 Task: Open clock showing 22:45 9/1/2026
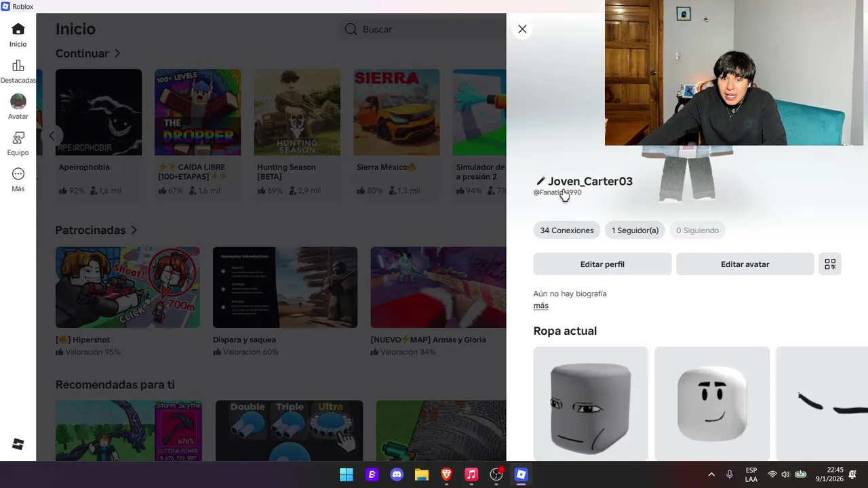[x=830, y=474]
